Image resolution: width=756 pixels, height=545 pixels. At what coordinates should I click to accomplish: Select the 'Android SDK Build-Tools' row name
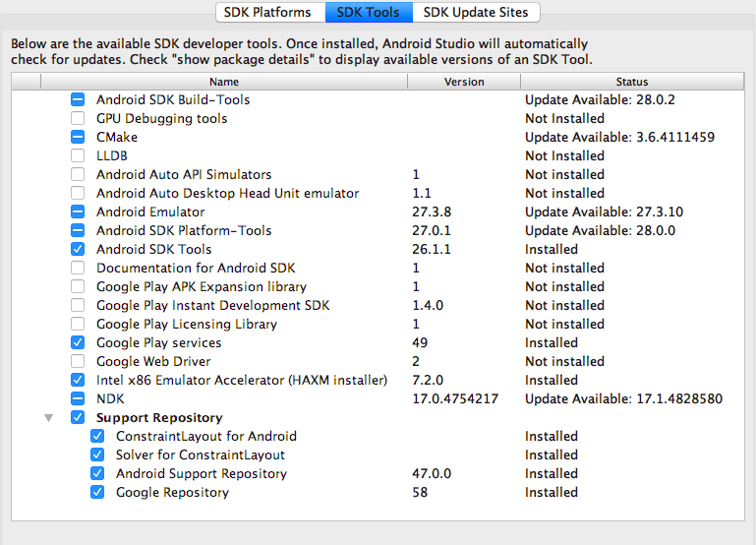[173, 99]
